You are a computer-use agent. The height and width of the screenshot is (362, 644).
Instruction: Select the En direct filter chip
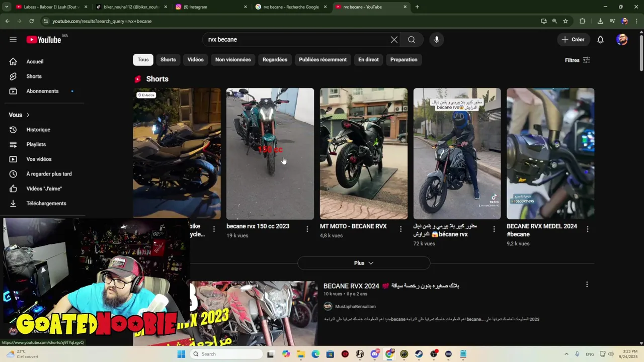pyautogui.click(x=368, y=60)
